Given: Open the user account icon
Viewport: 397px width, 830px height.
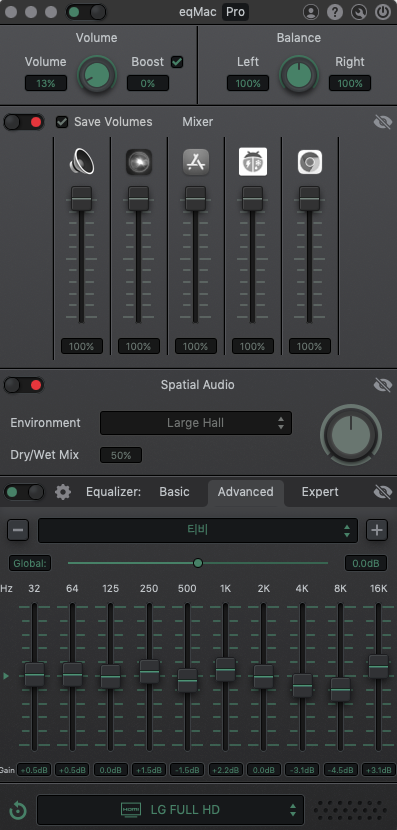Looking at the screenshot, I should [x=311, y=12].
